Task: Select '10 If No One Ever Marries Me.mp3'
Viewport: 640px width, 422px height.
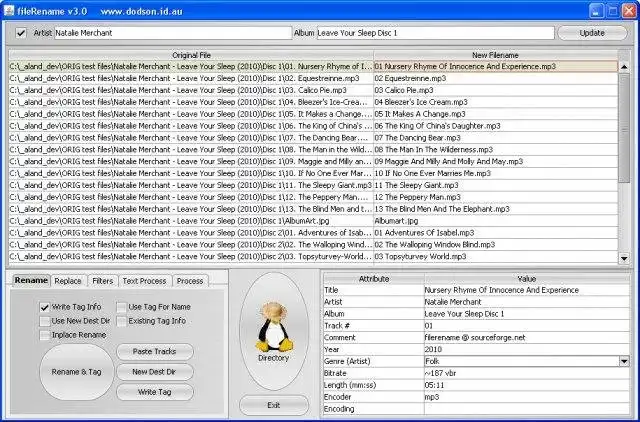Action: 496,173
